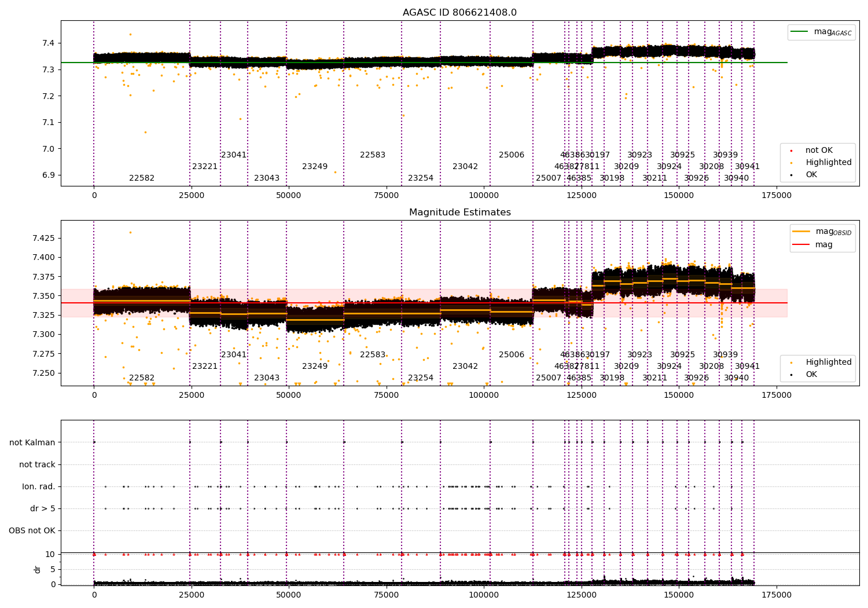The height and width of the screenshot is (608, 868).
Task: Click OBSID label 30211 in the top panel
Action: click(x=655, y=178)
